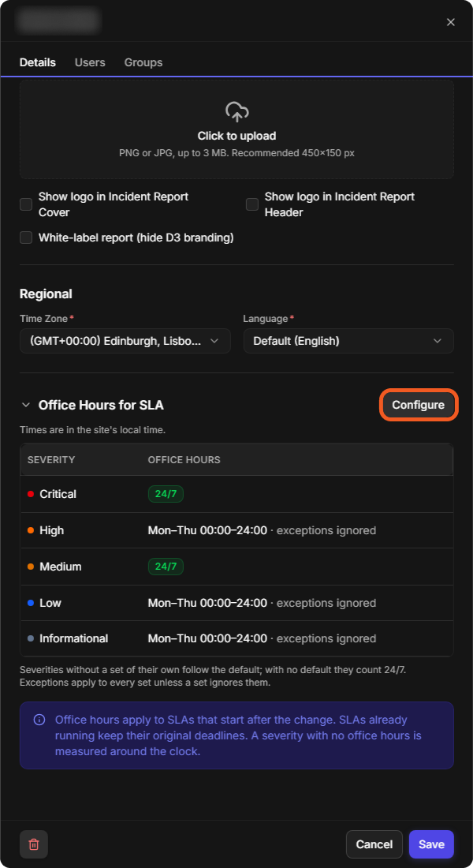This screenshot has height=868, width=473.
Task: Close the dialog with the X icon
Action: coord(451,22)
